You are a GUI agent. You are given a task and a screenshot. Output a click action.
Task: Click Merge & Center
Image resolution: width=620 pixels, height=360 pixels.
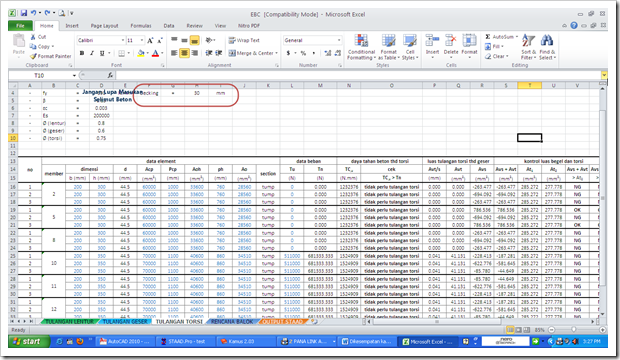click(x=251, y=53)
